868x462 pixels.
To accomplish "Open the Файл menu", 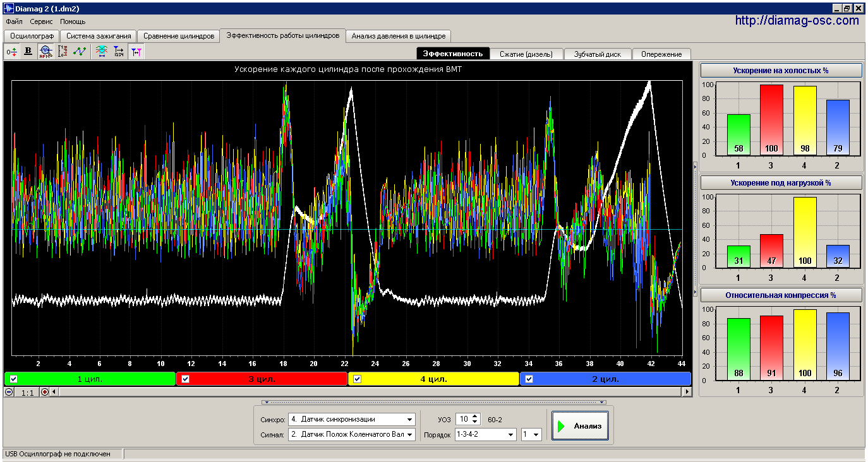I will click(14, 21).
